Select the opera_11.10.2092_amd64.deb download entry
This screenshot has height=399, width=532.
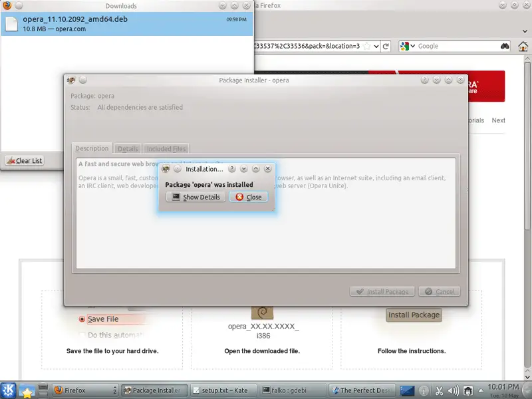click(x=127, y=24)
